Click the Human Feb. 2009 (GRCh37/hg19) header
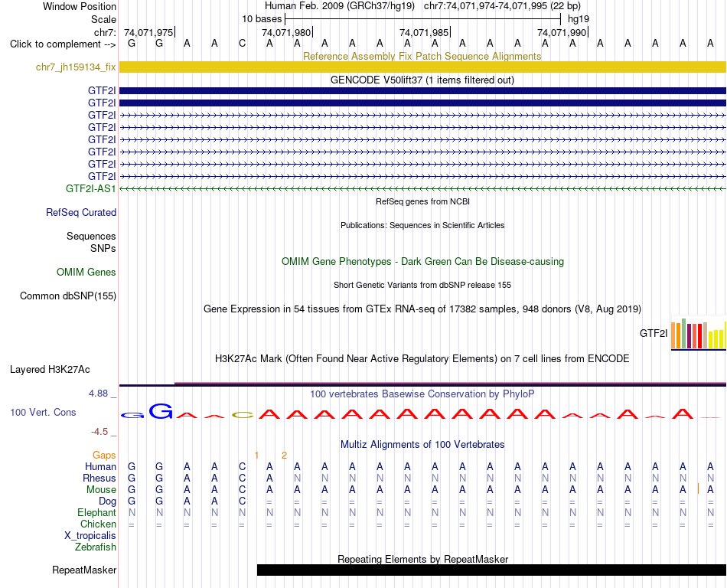This screenshot has height=588, width=727. 339,6
